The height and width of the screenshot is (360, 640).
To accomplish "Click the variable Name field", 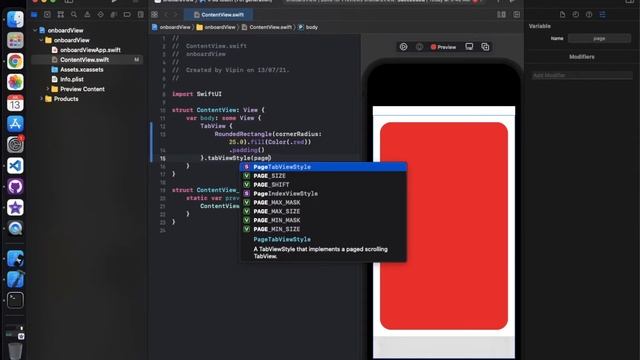I will click(x=599, y=38).
